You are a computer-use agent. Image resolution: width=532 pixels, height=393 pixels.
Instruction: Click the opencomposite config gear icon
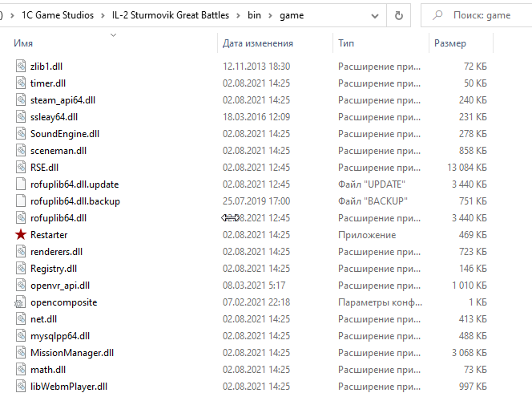pos(20,302)
